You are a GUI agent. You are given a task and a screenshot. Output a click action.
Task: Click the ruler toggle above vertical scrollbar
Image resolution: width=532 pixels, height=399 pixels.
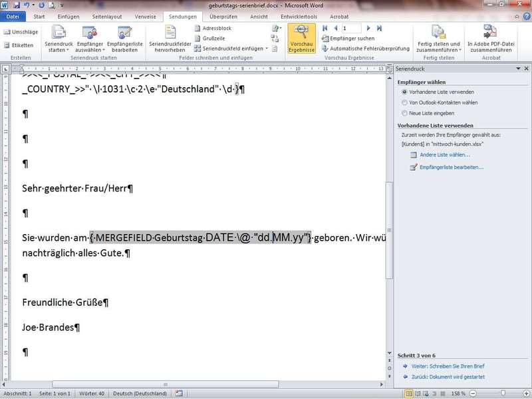tap(389, 69)
